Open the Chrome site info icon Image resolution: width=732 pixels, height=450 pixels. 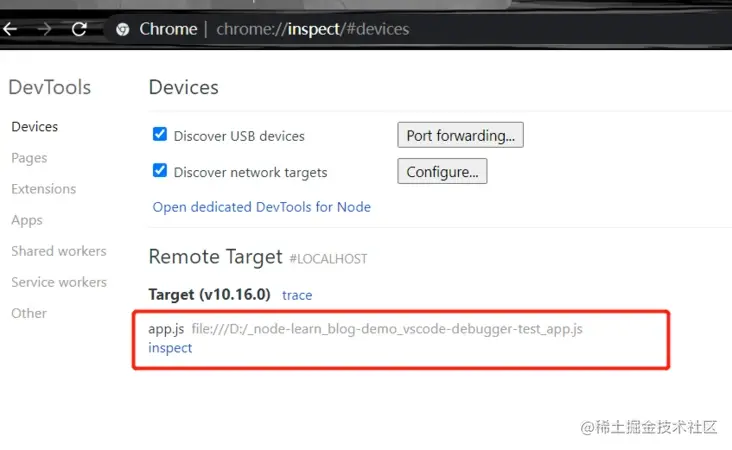tap(123, 29)
